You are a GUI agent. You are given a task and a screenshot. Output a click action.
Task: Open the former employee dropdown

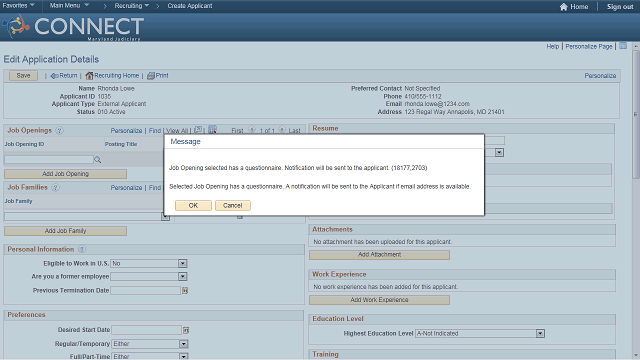pyautogui.click(x=182, y=277)
